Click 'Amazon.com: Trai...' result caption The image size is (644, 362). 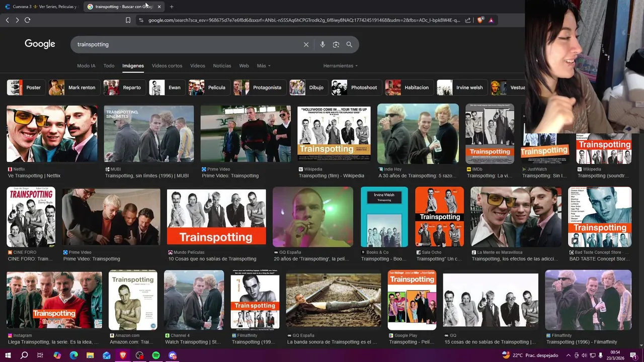[x=131, y=342]
